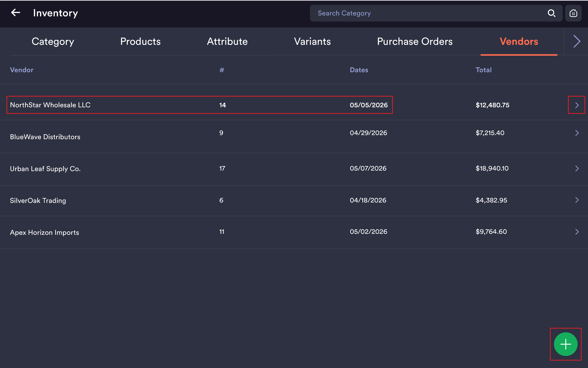Screen dimensions: 588x368
Task: Click the Total column header
Action: pyautogui.click(x=484, y=70)
